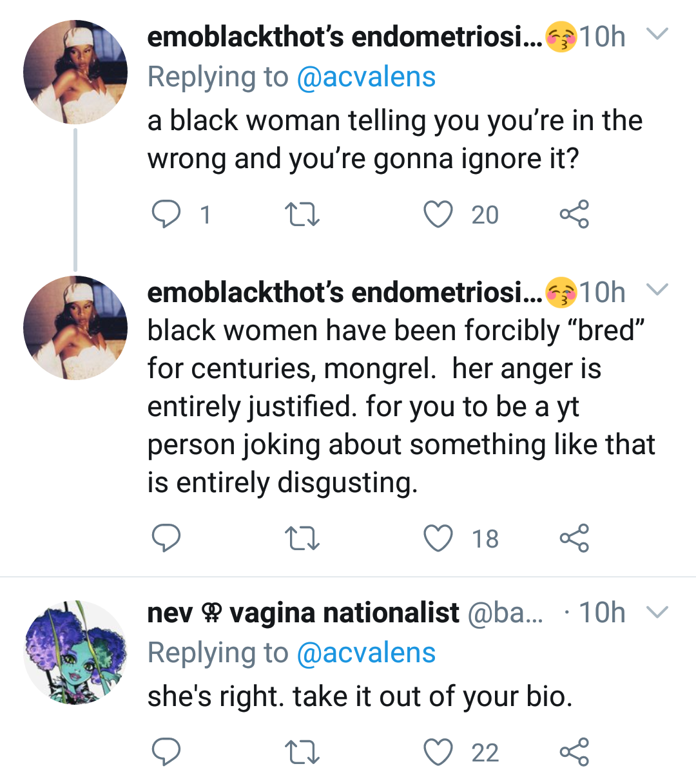The image size is (696, 784).
Task: Reply to "take it out of your bio" tweet
Action: [166, 752]
